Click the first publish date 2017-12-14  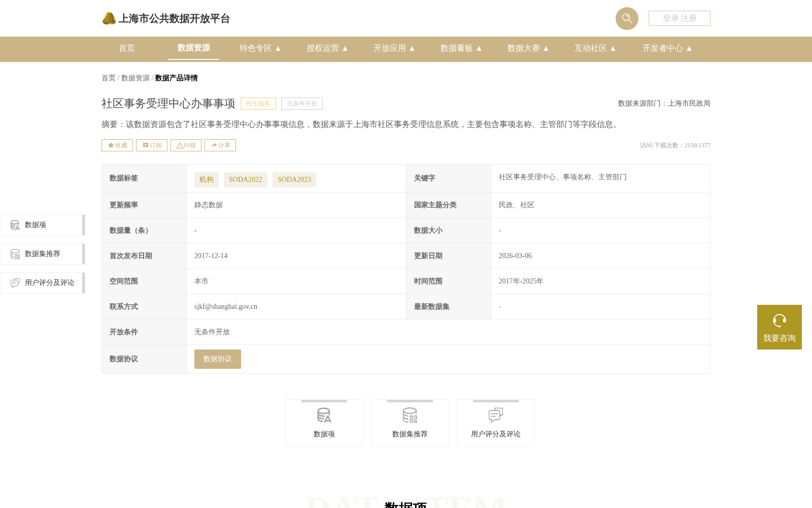pos(211,256)
